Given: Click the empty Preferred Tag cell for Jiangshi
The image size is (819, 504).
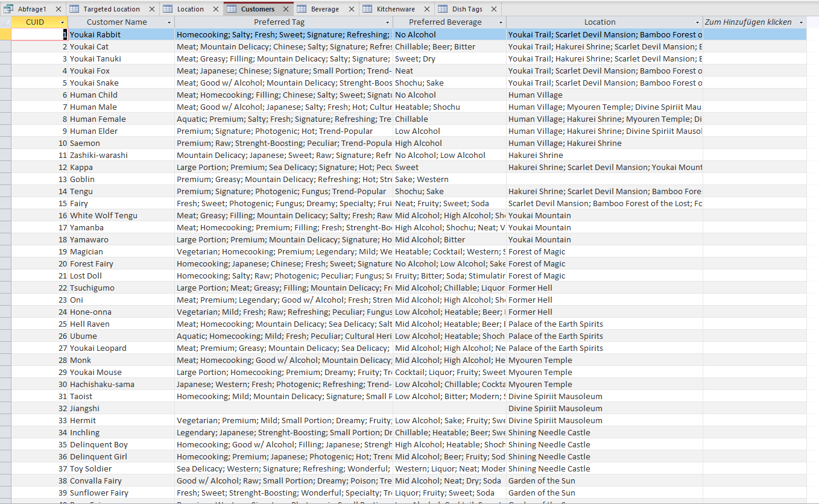Looking at the screenshot, I should pyautogui.click(x=283, y=408).
